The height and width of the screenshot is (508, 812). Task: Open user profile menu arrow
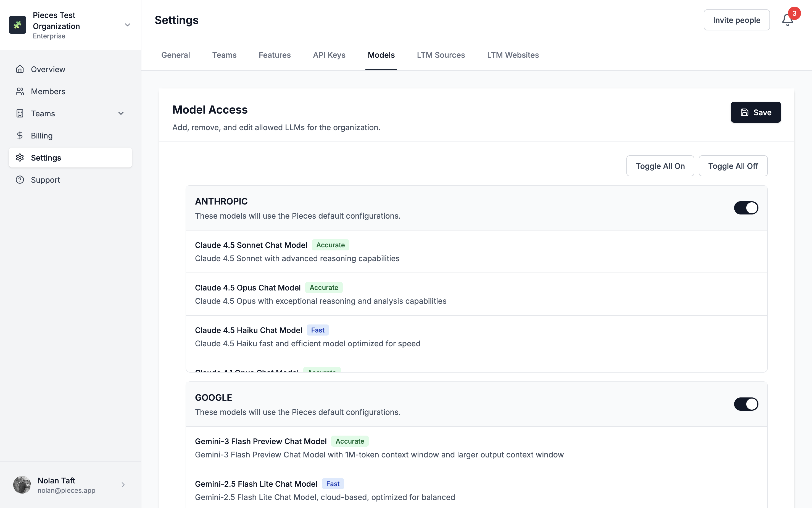point(123,485)
